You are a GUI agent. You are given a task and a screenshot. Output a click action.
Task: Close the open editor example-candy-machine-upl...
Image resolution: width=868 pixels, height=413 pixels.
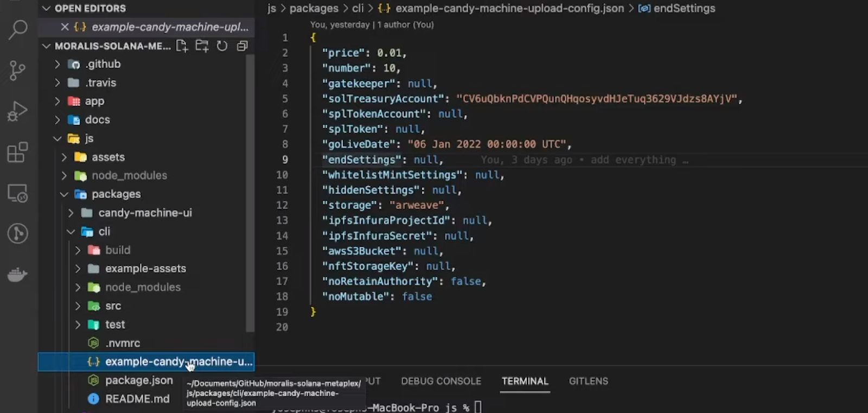pyautogui.click(x=65, y=27)
